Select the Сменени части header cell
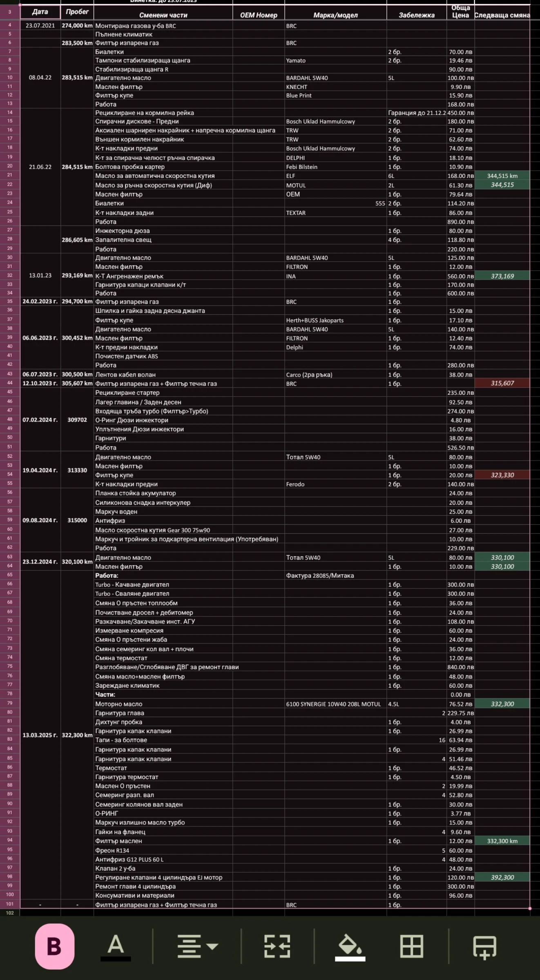Image resolution: width=540 pixels, height=980 pixels. (x=163, y=15)
